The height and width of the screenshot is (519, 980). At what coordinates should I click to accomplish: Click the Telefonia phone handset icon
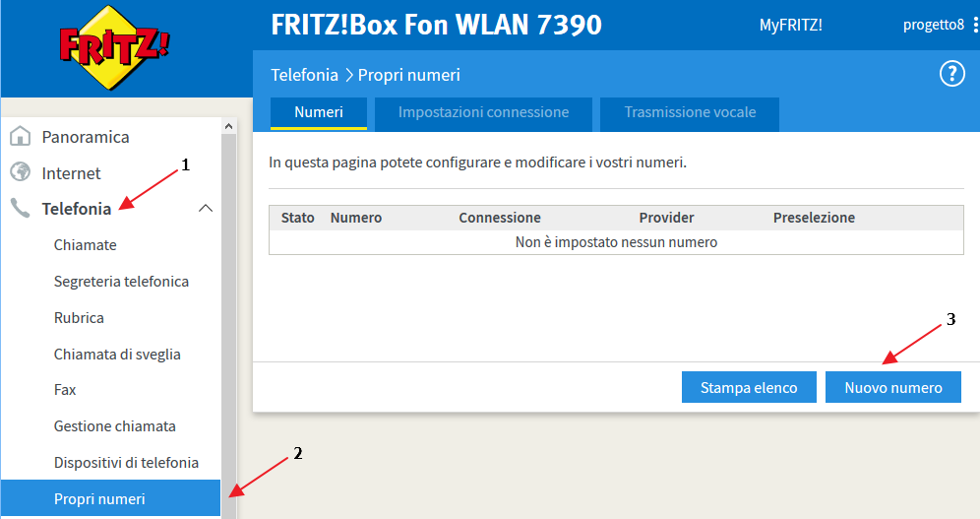click(20, 208)
